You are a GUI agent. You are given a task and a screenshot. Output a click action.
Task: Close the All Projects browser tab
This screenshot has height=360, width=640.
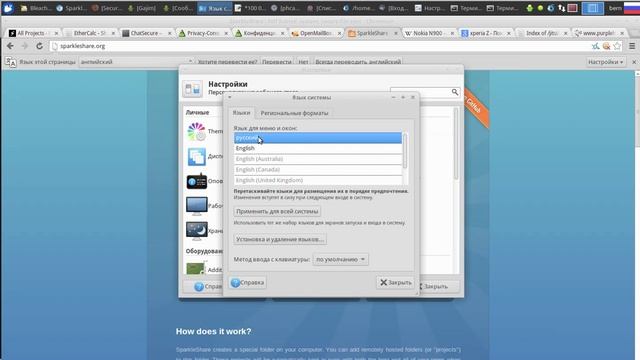click(x=56, y=33)
